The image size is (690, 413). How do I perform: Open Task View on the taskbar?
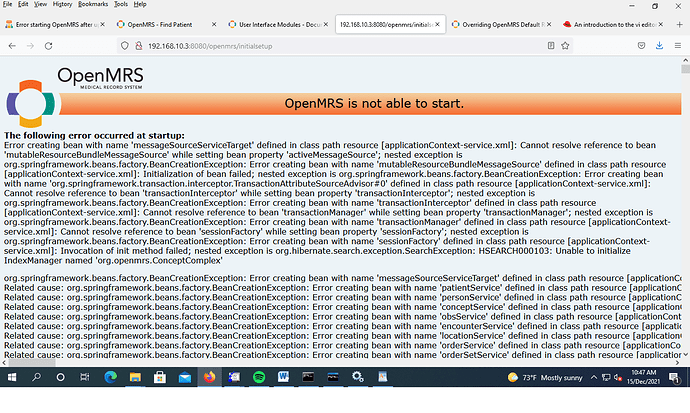(84, 377)
